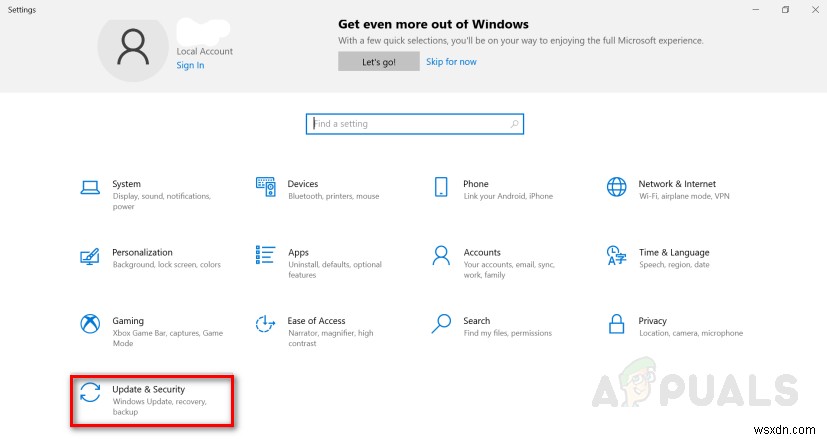The height and width of the screenshot is (440, 827).
Task: Click the Time & Language icon
Action: coord(616,255)
